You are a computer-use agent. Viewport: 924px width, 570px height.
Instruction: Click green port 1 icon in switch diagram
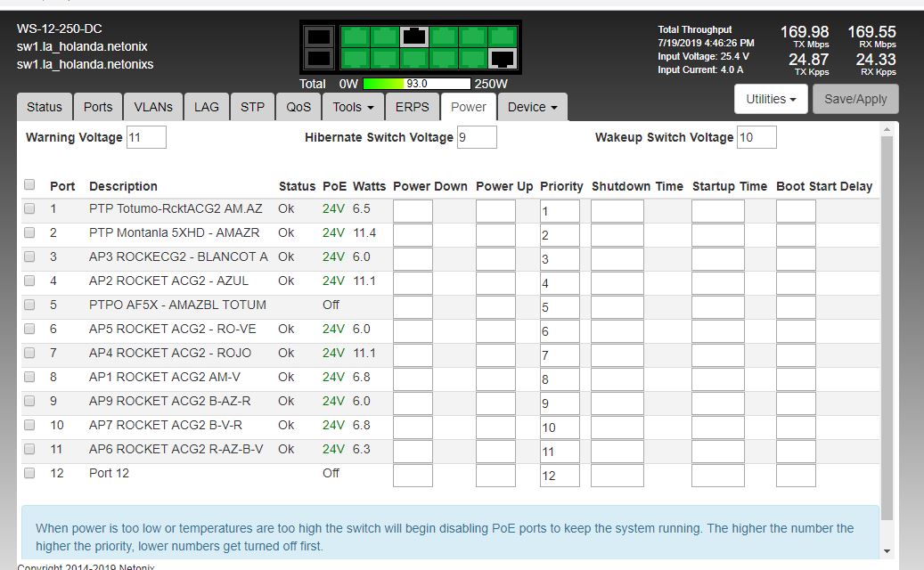356,37
